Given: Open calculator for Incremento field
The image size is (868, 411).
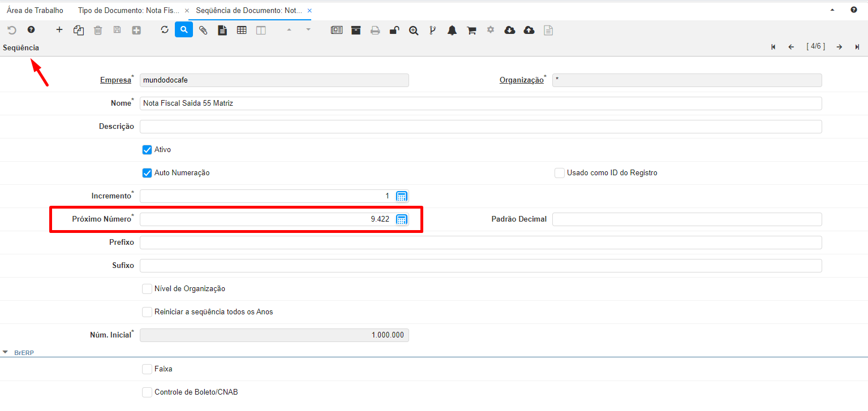Looking at the screenshot, I should tap(402, 196).
